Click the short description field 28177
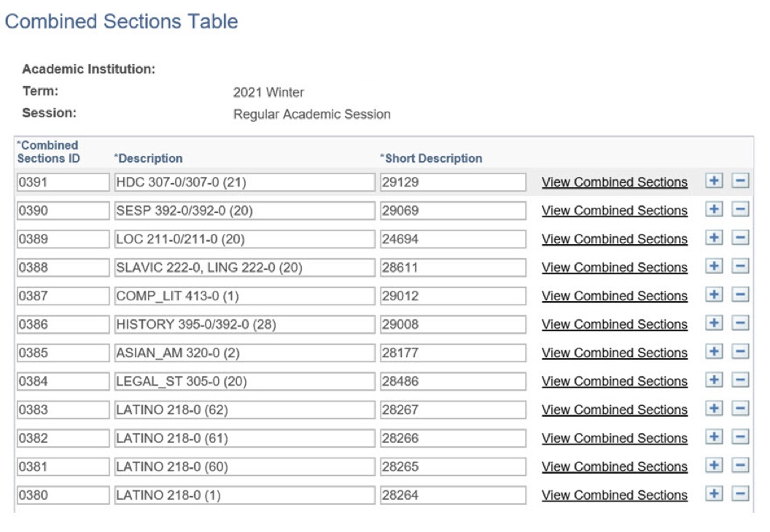Viewport: 770px width, 532px height. [x=452, y=353]
